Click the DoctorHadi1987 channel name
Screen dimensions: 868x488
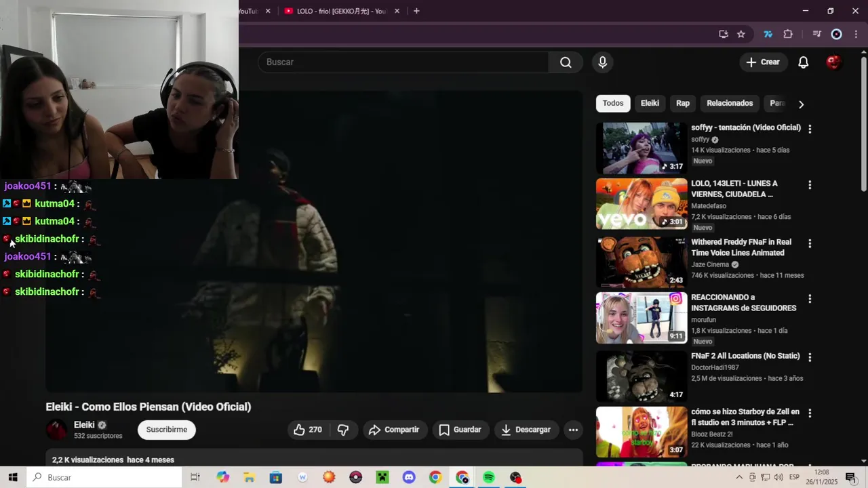tap(715, 367)
